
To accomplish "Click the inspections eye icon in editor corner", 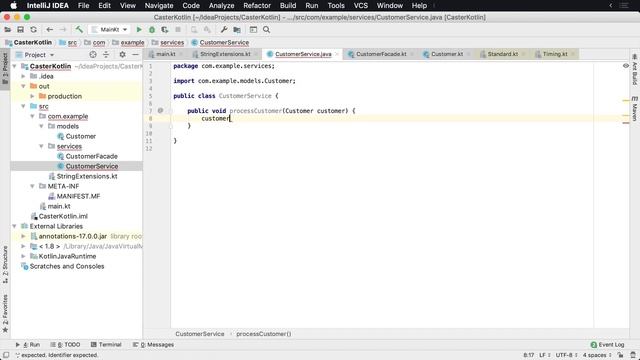I will [625, 66].
